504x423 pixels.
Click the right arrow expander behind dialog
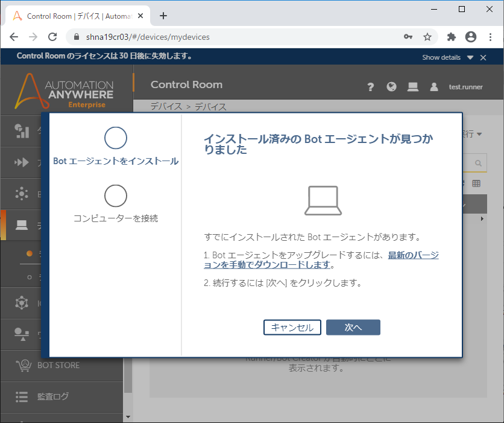click(482, 218)
